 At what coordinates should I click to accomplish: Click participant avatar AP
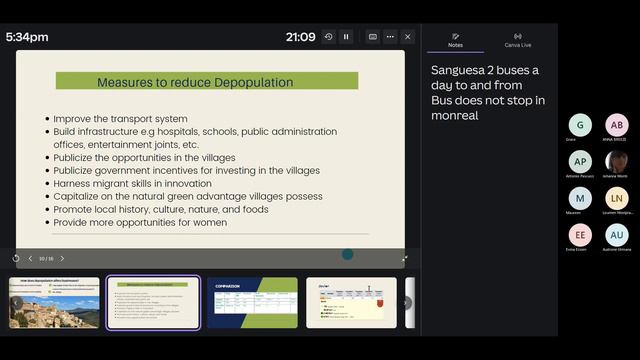[580, 162]
